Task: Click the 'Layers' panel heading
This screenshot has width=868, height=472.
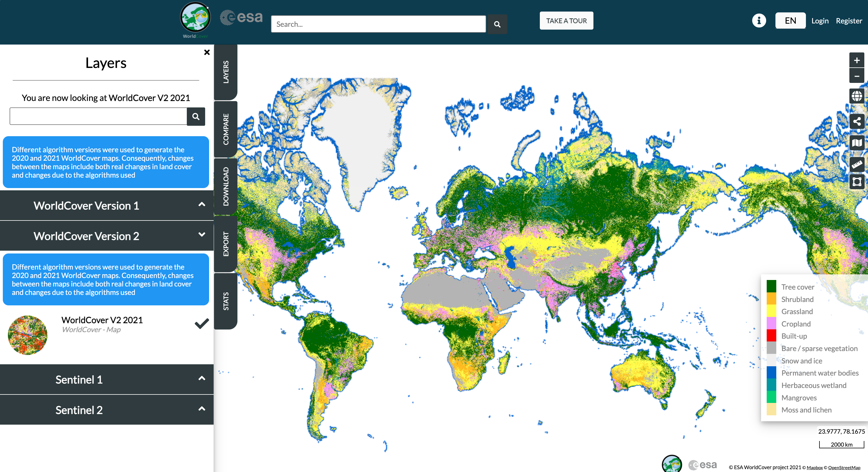Action: point(106,63)
